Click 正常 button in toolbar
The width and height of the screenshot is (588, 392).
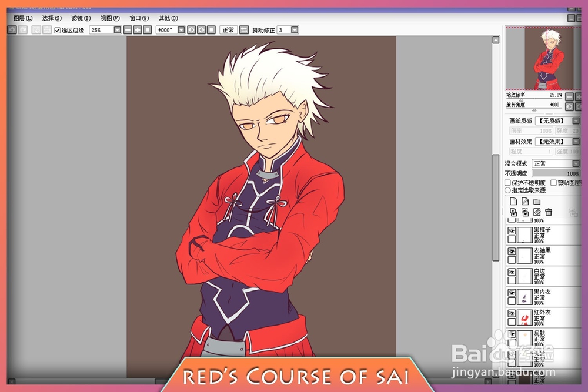pos(228,30)
